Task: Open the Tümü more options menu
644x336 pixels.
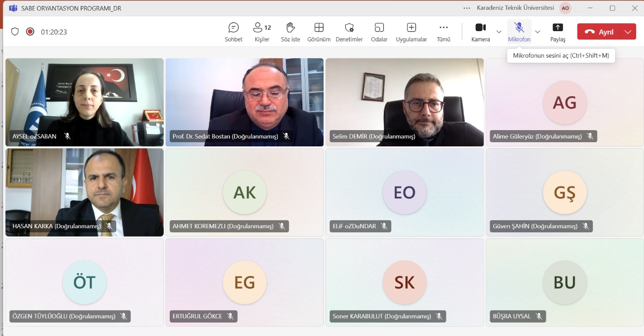Action: [x=443, y=32]
